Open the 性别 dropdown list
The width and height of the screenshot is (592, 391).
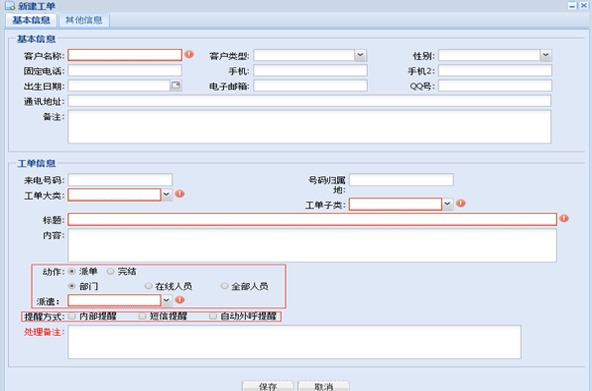pos(546,55)
